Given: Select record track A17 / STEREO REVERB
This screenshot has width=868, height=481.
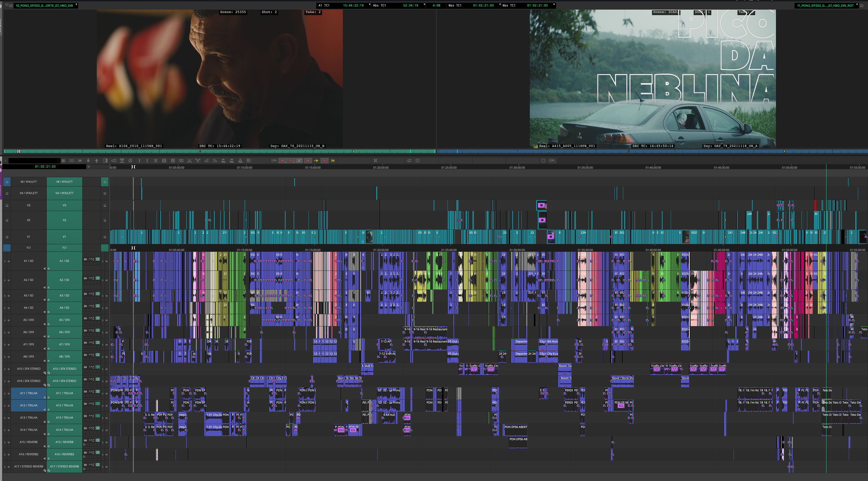Looking at the screenshot, I should pos(64,467).
